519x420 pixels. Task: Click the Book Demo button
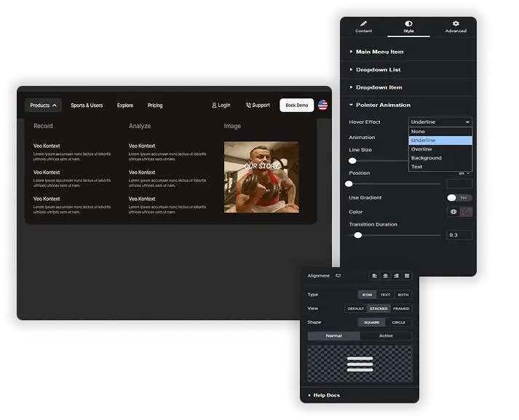(296, 106)
